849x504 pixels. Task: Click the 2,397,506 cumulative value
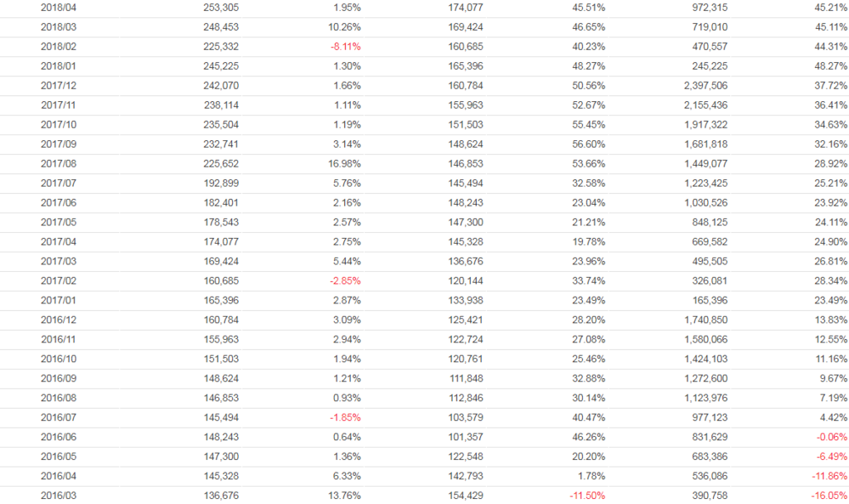(705, 86)
